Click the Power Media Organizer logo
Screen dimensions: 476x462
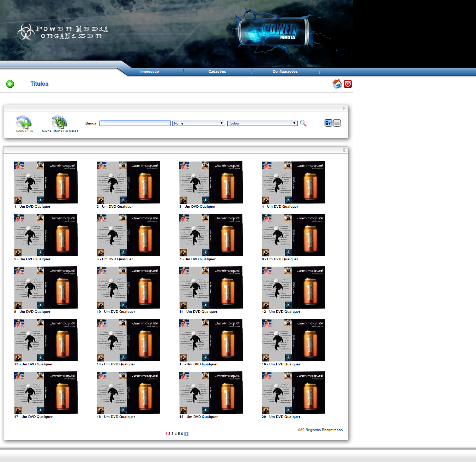point(63,32)
